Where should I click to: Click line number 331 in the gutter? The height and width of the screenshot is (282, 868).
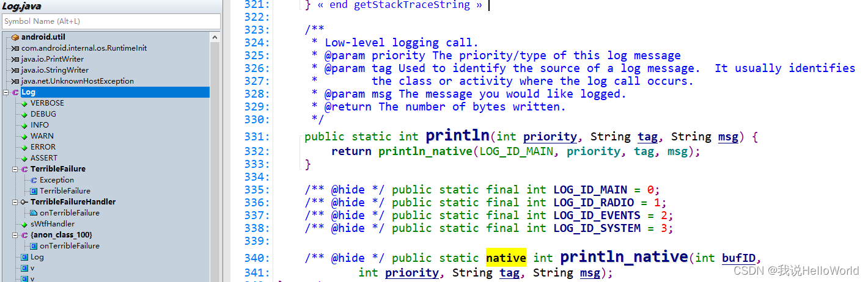(x=258, y=137)
